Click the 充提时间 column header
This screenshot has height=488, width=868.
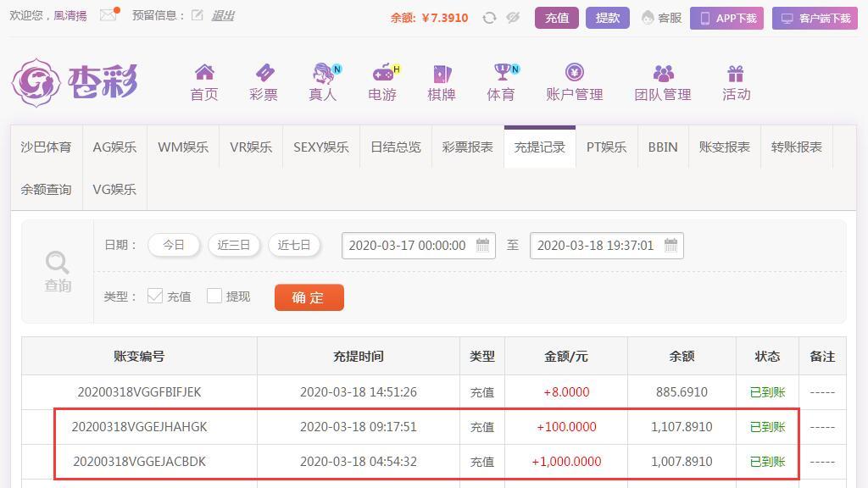pos(359,357)
